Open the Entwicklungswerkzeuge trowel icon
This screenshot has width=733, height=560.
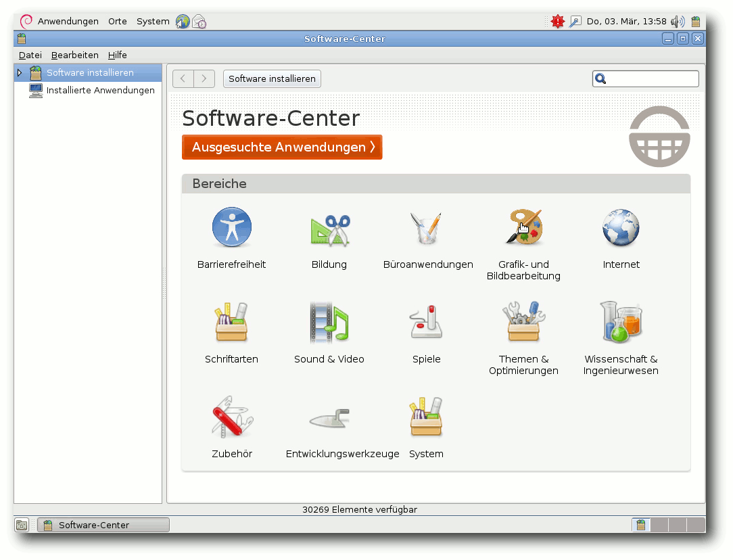pos(329,419)
